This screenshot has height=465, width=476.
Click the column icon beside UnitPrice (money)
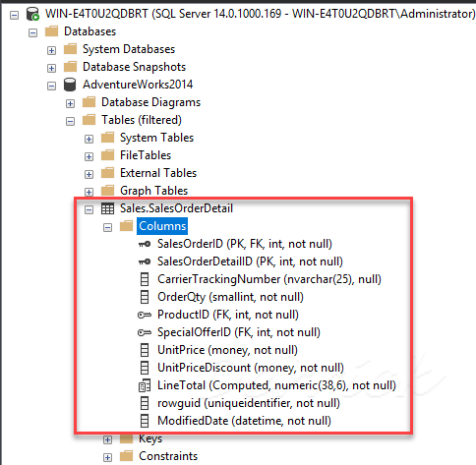click(x=145, y=350)
